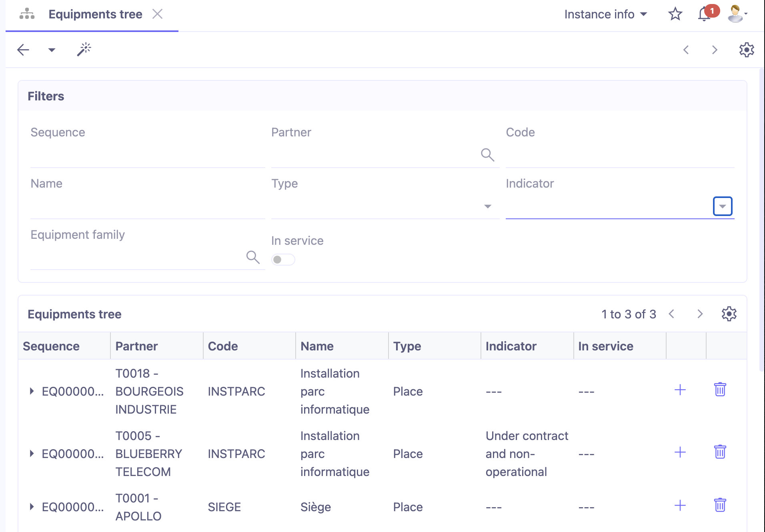Viewport: 765px width, 532px height.
Task: Add equipment under T0001 APOLLO row
Action: 679,505
